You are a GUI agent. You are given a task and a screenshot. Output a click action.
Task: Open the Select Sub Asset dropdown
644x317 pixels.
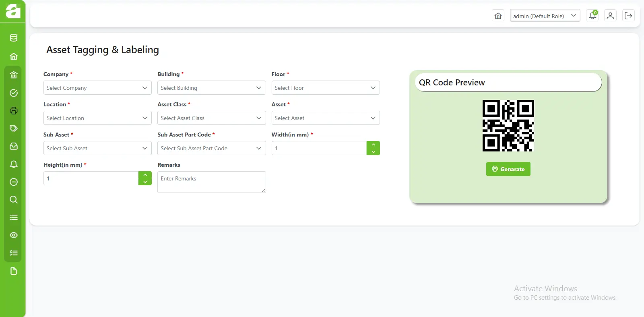click(x=97, y=148)
